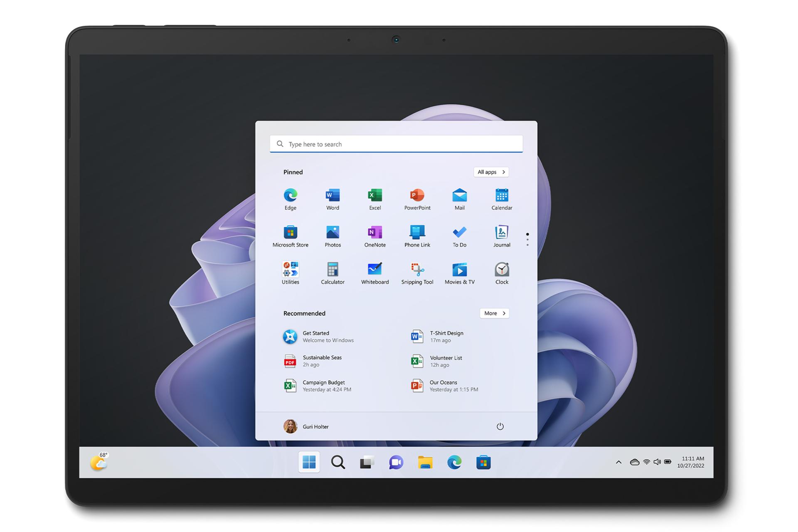Open Microsoft Edge browser
The width and height of the screenshot is (798, 532).
point(291,196)
